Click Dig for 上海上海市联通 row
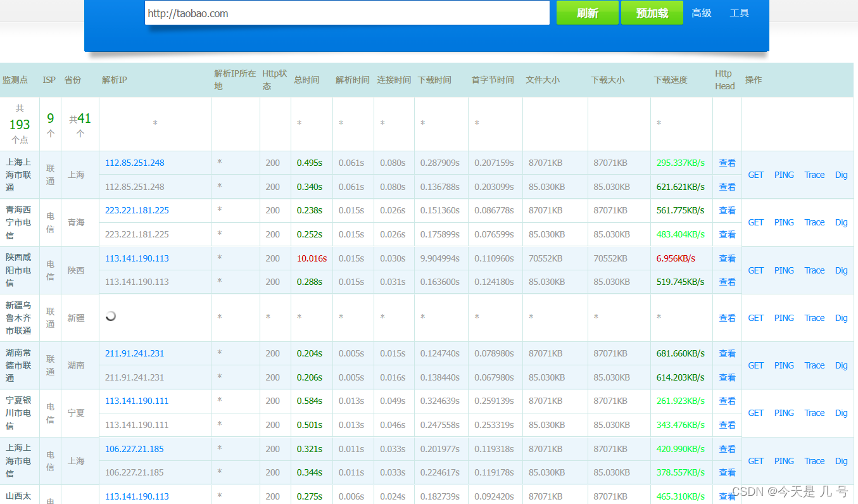Screen dimensions: 858x504 (841, 175)
